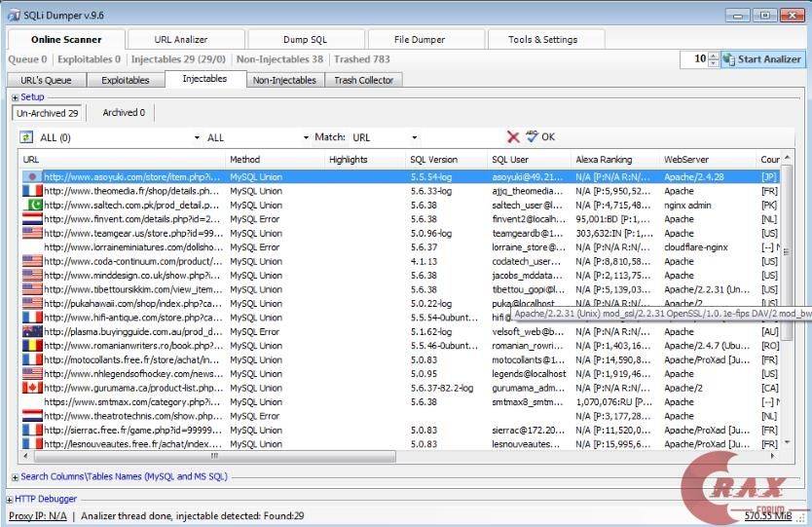The height and width of the screenshot is (527, 812).
Task: Click the Canada flag icon in the list
Action: (32, 388)
